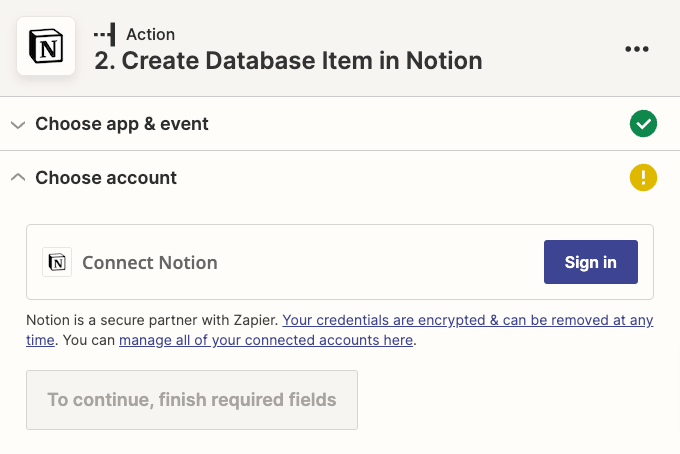Select the 'Connect Notion' text label
The width and height of the screenshot is (680, 454).
(x=150, y=263)
